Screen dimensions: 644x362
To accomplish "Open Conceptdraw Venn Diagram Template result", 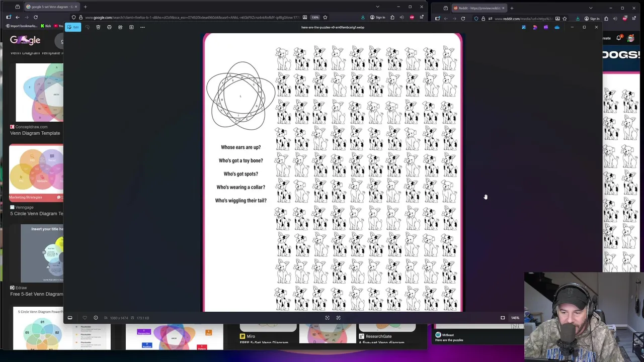I will (35, 133).
